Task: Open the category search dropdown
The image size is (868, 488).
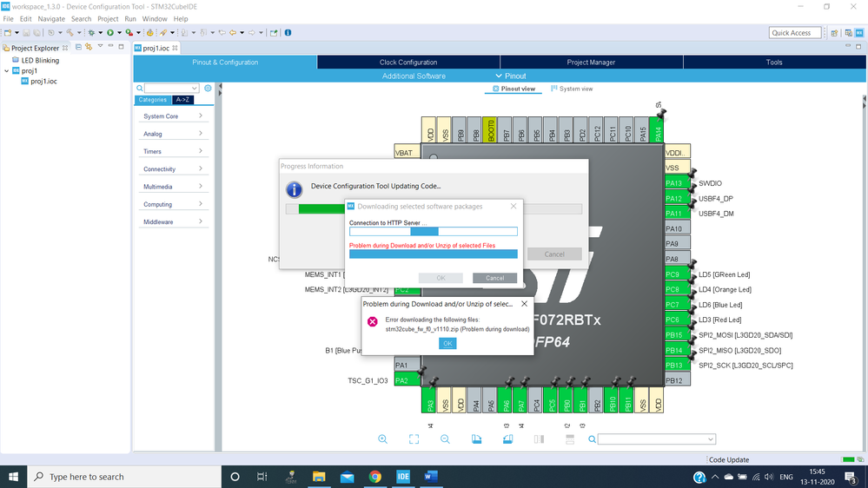Action: (195, 88)
